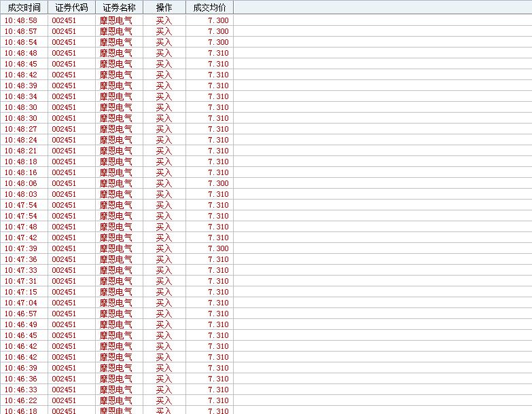Screen dimensions: 532x414
Task: Select code 002451 in the 10:48:27 row
Action: coord(64,129)
